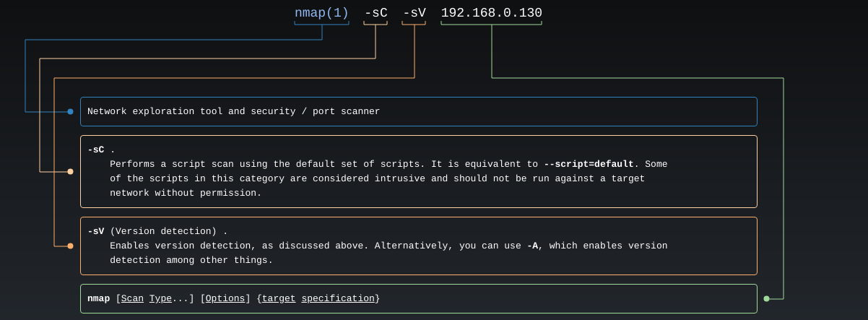Click the bold '--script=default' text
The image size is (868, 320).
point(589,165)
